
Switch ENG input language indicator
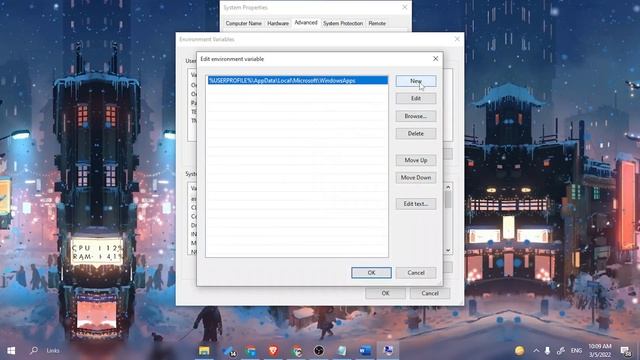pos(576,351)
